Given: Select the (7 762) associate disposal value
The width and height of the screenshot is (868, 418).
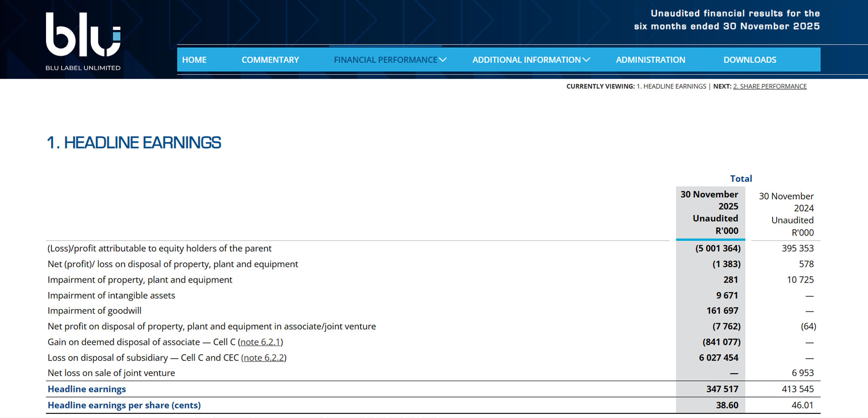Looking at the screenshot, I should (727, 326).
